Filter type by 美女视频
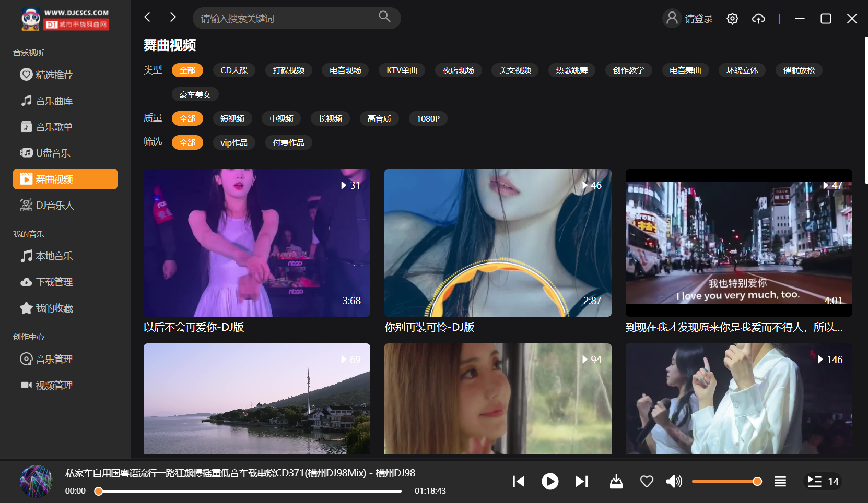Viewport: 868px width, 503px height. click(x=515, y=70)
